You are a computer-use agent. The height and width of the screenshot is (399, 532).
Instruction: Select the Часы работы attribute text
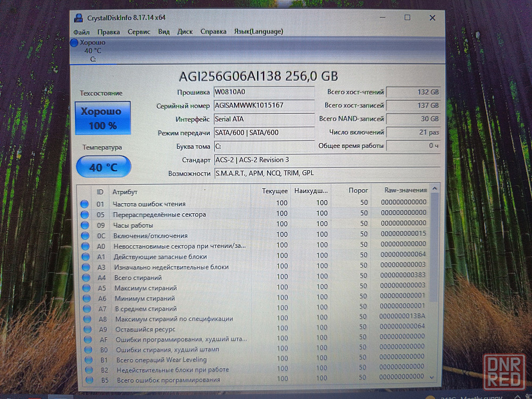click(133, 225)
